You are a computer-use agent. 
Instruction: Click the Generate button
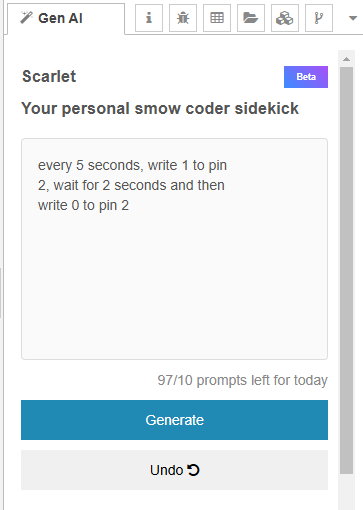point(174,420)
